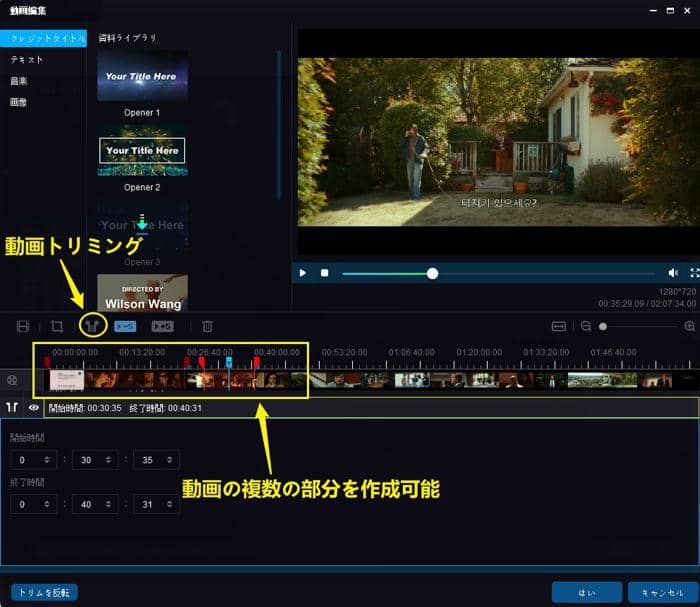Click the キャンセル button
This screenshot has height=607, width=700.
(662, 592)
